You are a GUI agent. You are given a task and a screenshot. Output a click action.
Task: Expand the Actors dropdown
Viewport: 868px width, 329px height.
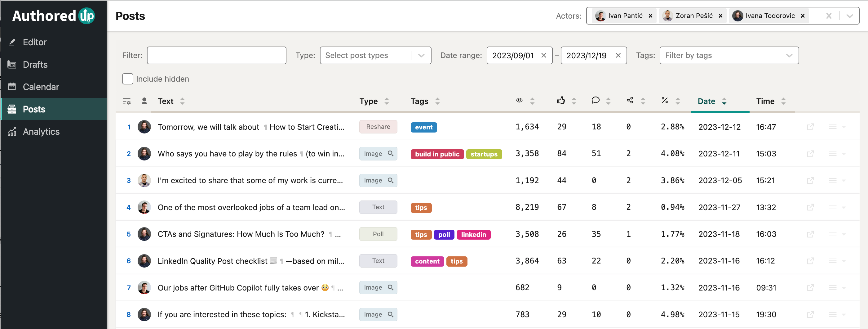[849, 16]
